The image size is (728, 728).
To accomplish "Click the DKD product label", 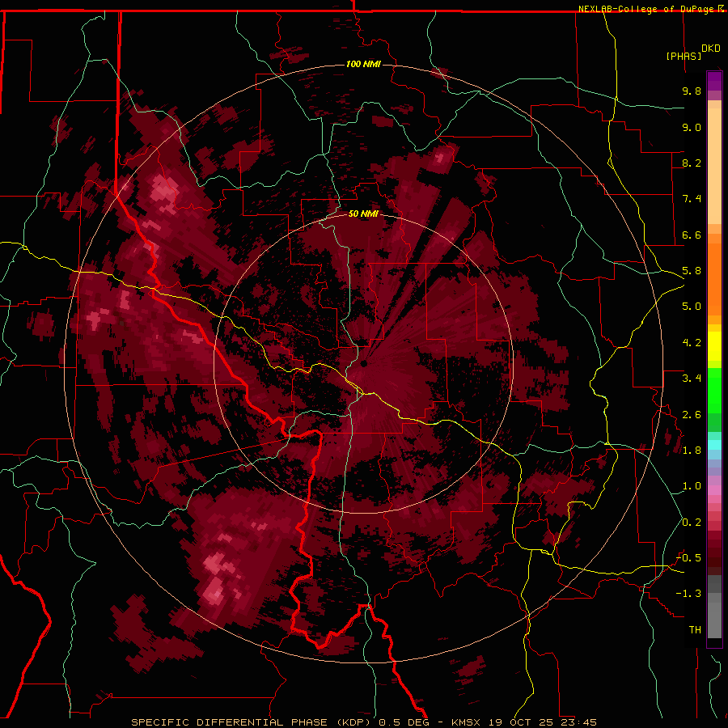I will tap(711, 49).
